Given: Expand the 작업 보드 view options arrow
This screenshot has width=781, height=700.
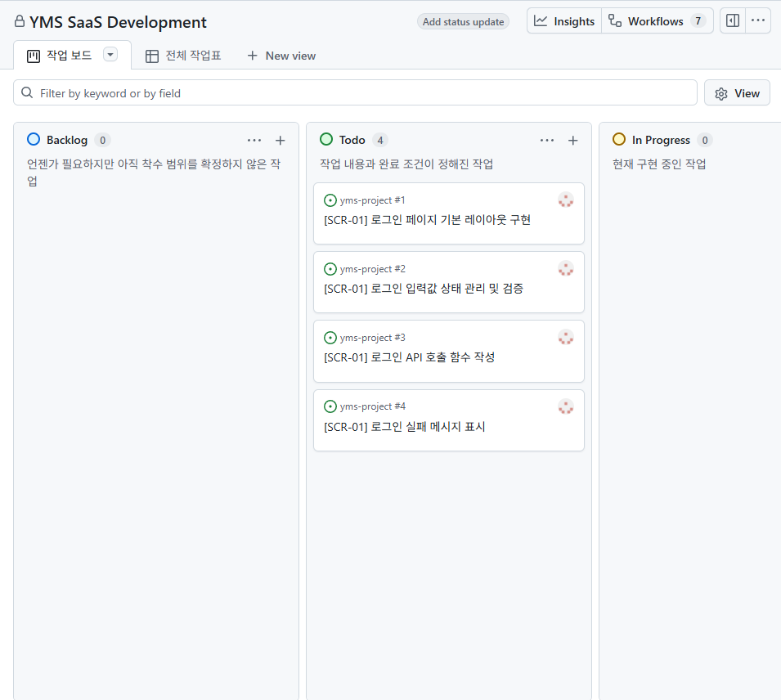Looking at the screenshot, I should pos(110,54).
